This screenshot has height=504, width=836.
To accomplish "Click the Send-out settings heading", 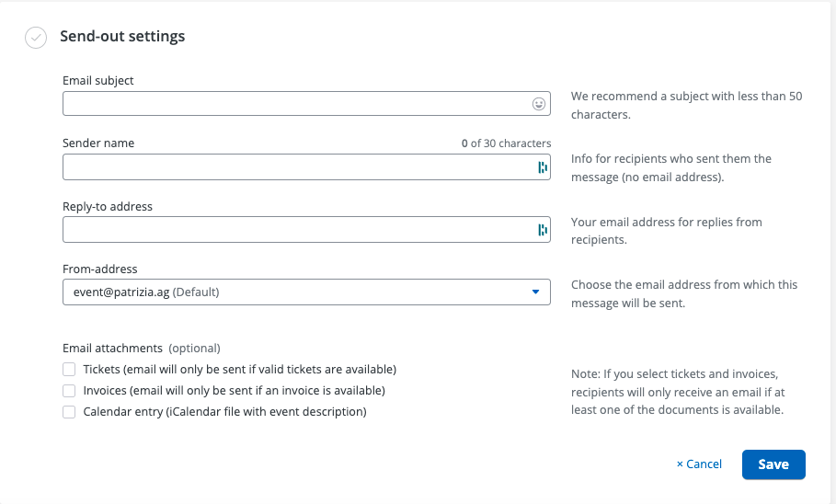I will 122,37.
